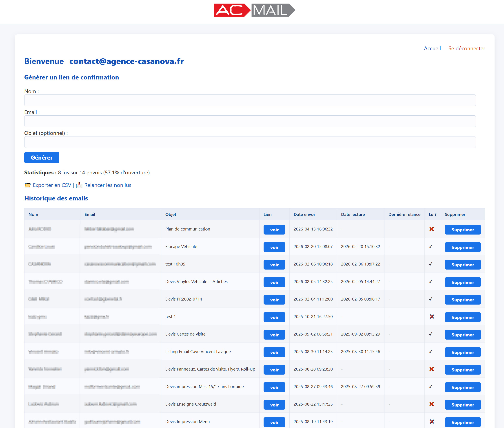Image resolution: width=504 pixels, height=428 pixels.
Task: Focus the Email input field
Action: 250,121
